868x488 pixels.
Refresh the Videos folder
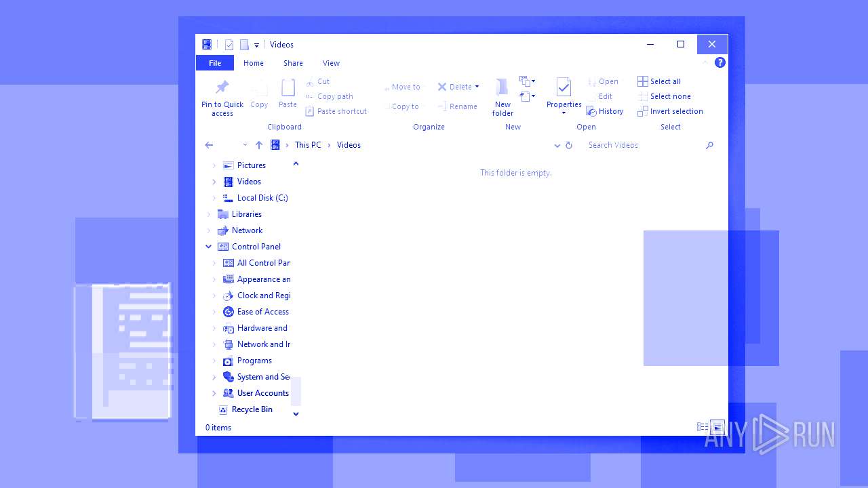[569, 145]
